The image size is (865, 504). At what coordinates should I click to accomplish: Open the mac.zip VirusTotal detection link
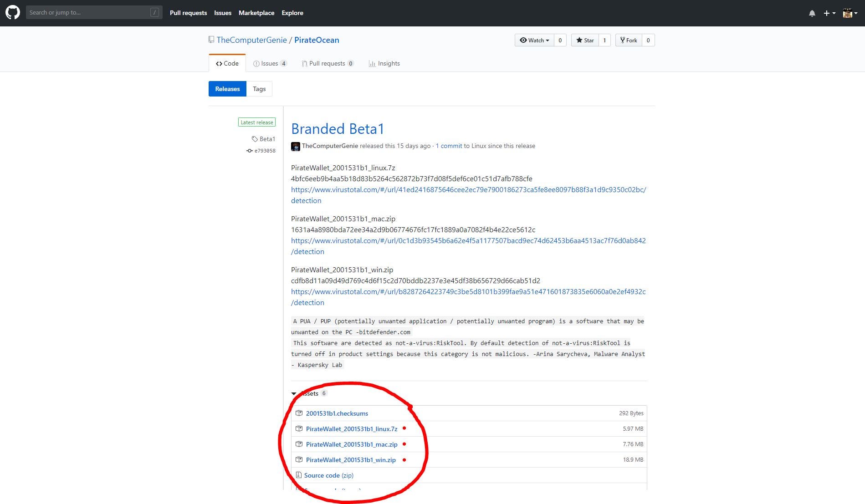coord(468,246)
